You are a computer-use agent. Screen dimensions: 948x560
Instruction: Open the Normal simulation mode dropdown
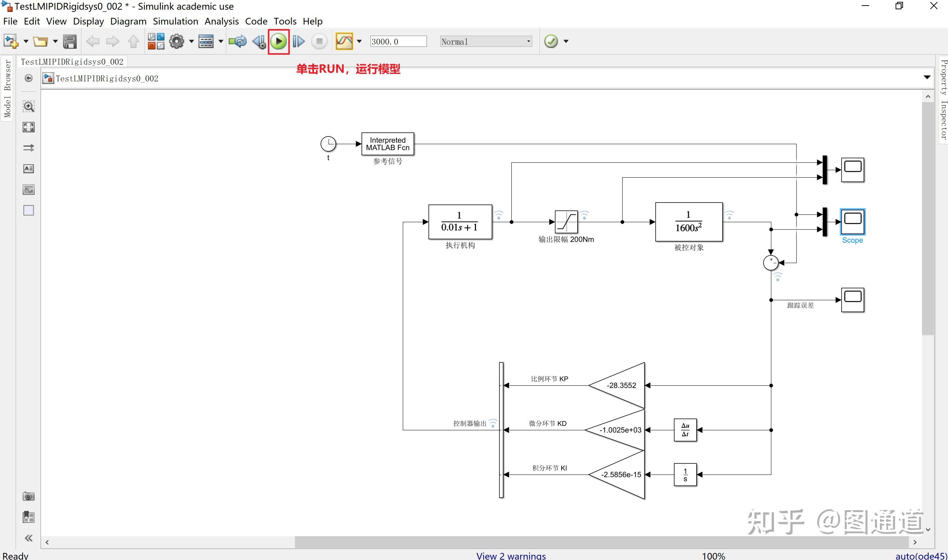click(486, 42)
